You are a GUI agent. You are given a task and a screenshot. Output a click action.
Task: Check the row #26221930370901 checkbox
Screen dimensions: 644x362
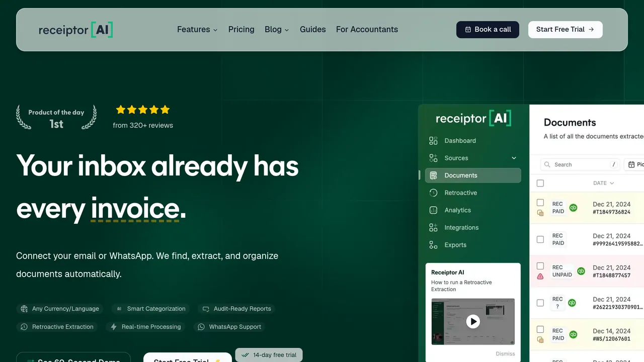(540, 303)
